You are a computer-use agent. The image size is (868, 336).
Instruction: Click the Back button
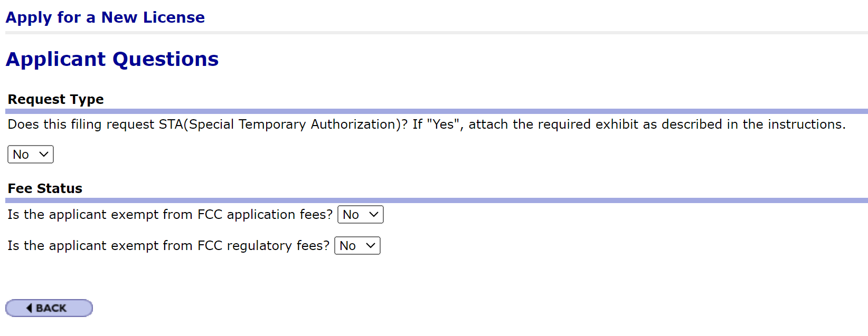(x=49, y=308)
